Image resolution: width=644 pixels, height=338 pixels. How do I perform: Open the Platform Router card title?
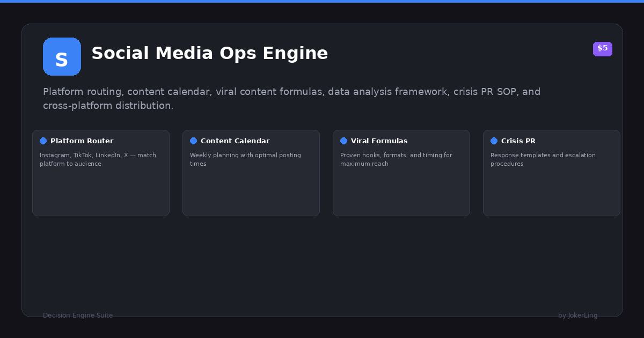82,141
